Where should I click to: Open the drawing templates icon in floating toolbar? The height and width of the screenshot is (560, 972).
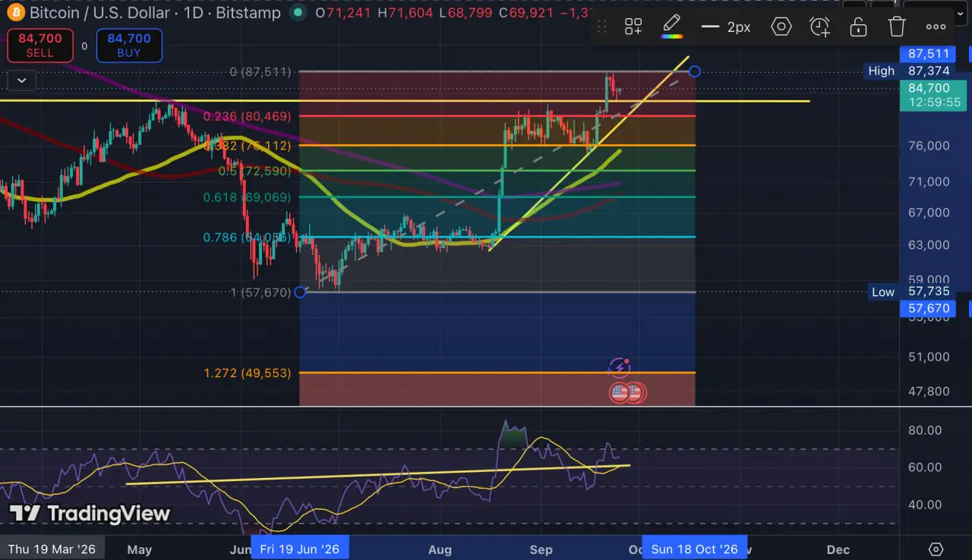[x=633, y=27]
